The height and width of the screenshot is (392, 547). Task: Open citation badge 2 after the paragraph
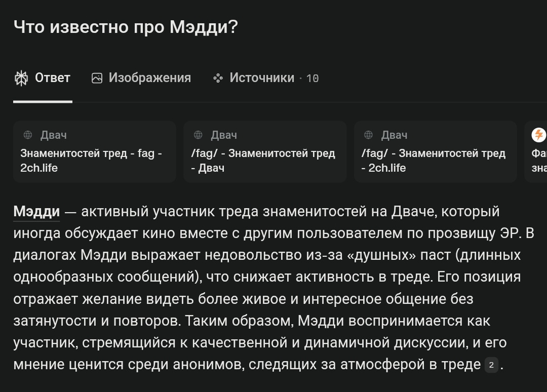[491, 365]
